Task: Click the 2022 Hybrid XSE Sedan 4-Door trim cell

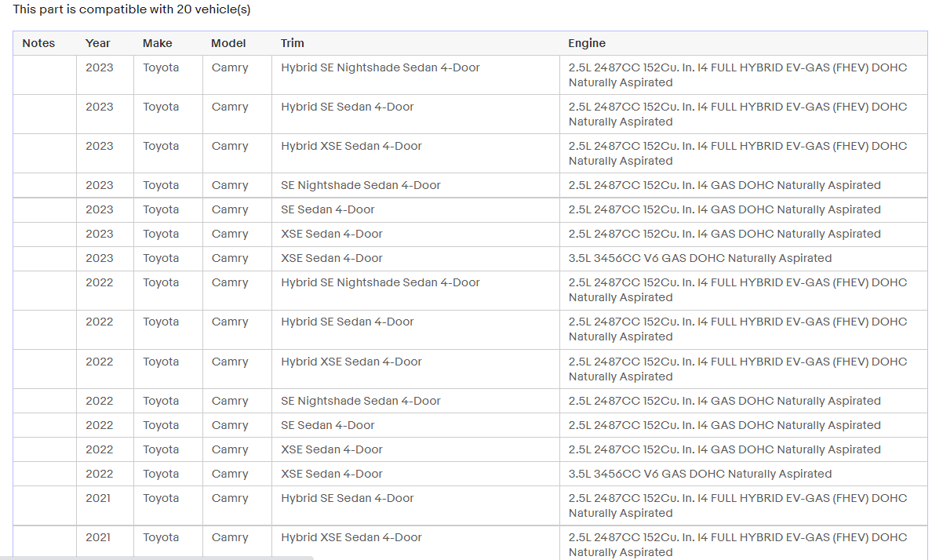Action: point(416,369)
